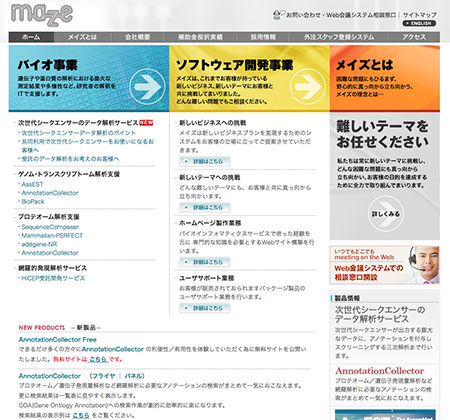Open the Web会議システムでの相談窓口開設 banner

click(385, 265)
